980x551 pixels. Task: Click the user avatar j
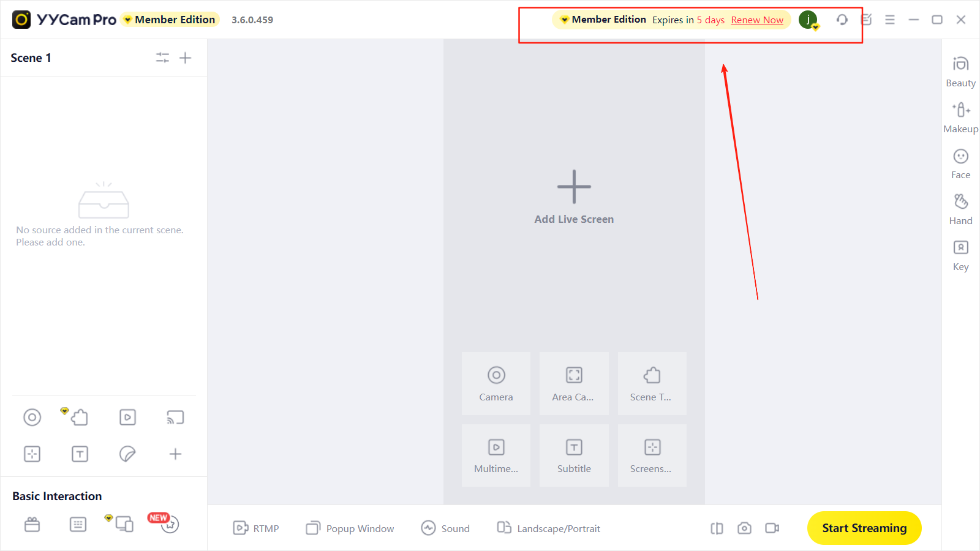[x=809, y=20]
